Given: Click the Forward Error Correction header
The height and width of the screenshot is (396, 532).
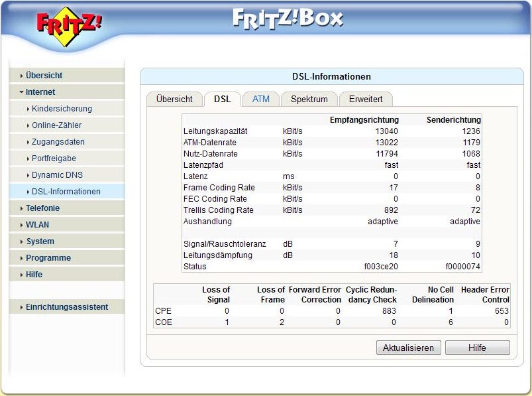Looking at the screenshot, I should click(x=315, y=295).
